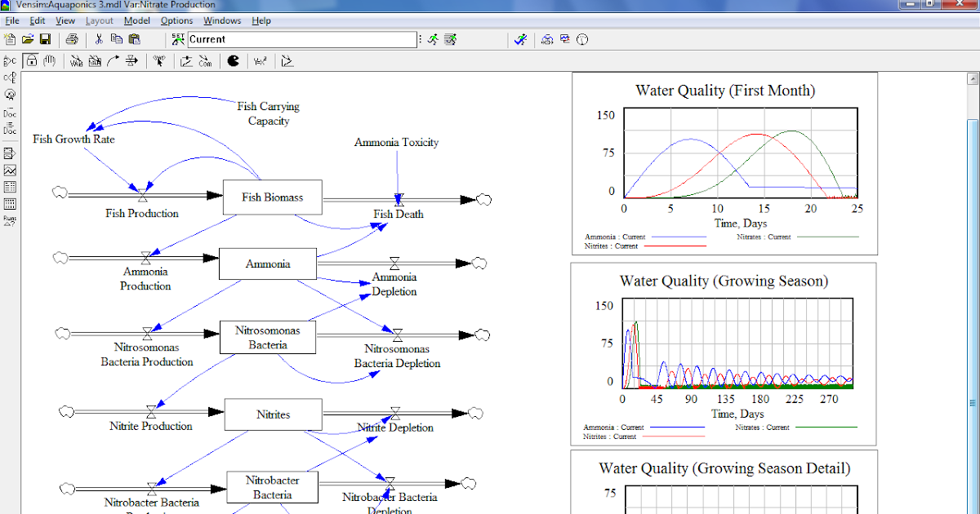Select the Rate (flow) tool
The height and width of the screenshot is (514, 980).
[131, 60]
